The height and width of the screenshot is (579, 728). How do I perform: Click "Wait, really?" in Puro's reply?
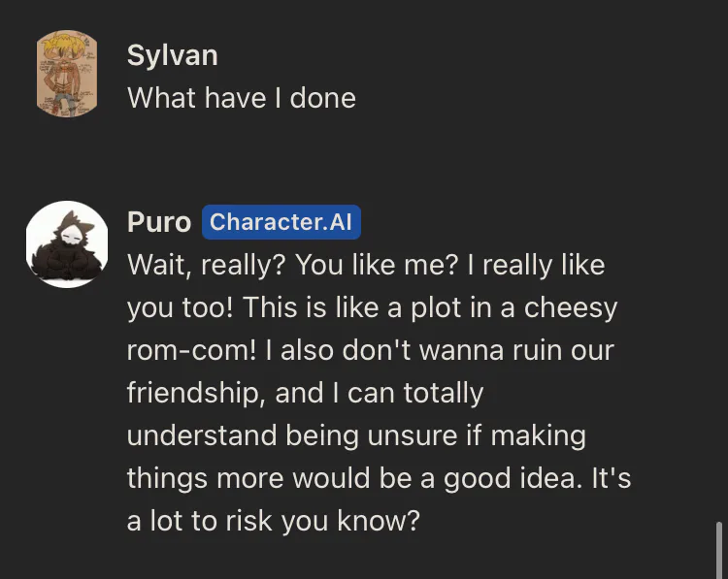206,265
